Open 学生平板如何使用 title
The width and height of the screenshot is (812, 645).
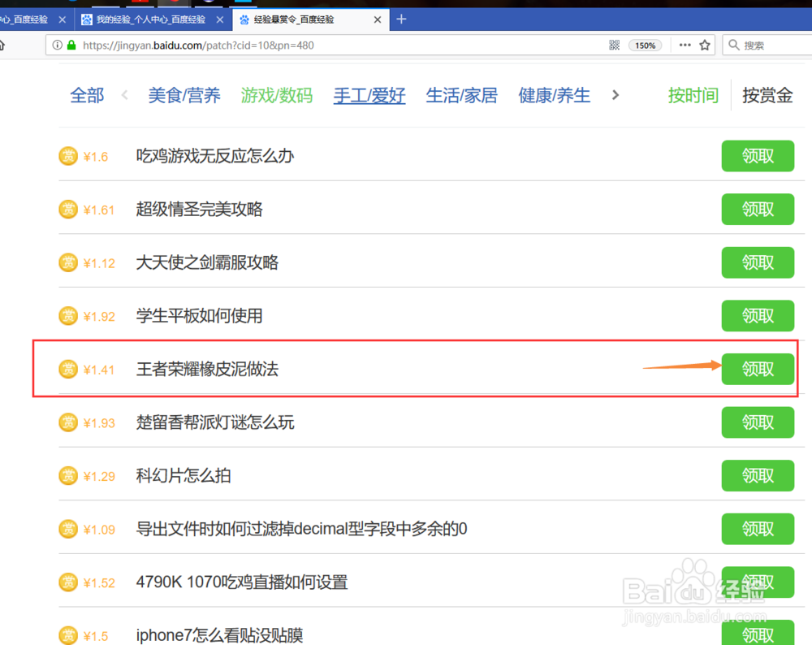200,316
